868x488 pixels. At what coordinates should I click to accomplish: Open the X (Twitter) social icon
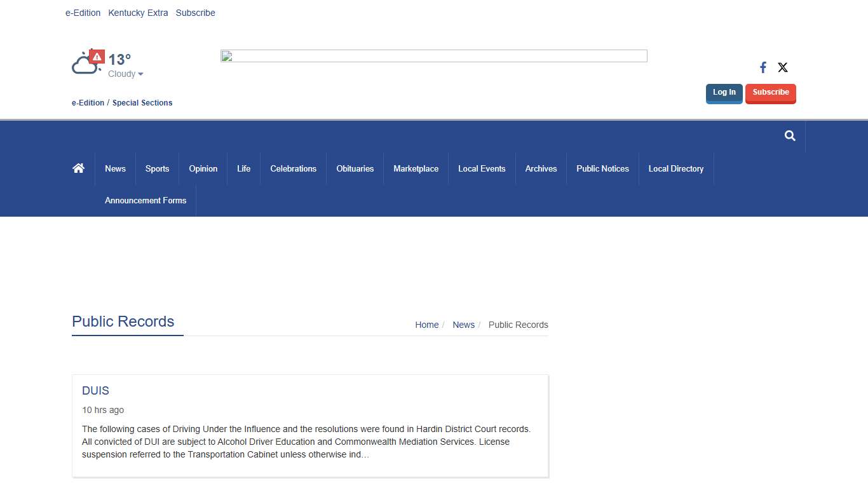coord(783,67)
